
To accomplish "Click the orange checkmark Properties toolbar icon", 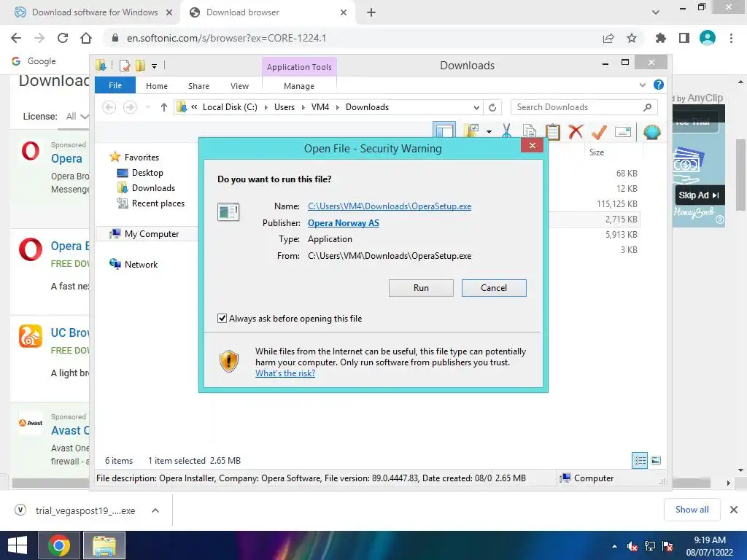I will pyautogui.click(x=599, y=131).
